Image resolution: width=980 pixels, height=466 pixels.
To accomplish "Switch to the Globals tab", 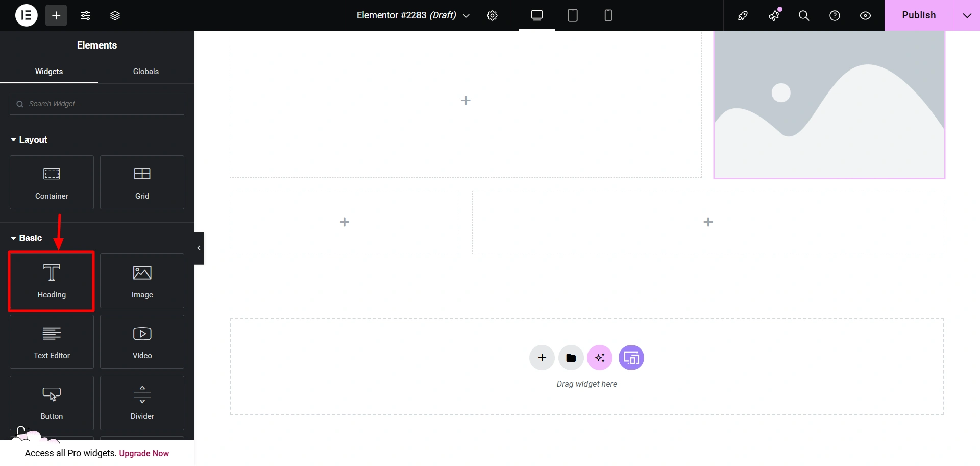I will 146,72.
